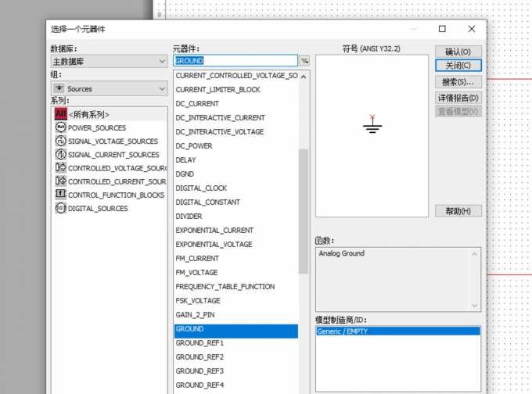The height and width of the screenshot is (394, 532).
Task: Click the ground symbol preview
Action: tap(372, 124)
